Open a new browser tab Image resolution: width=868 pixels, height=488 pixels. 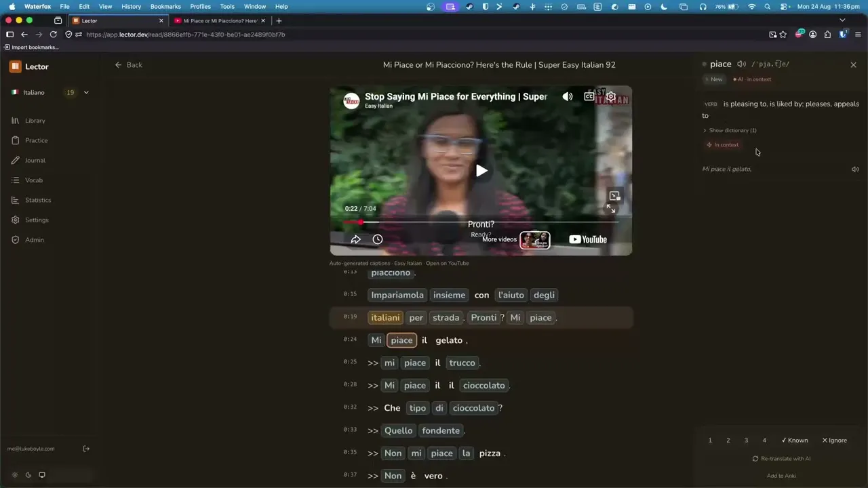tap(279, 21)
